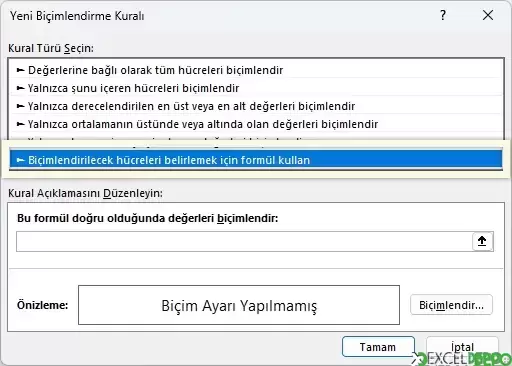Cancel with the İptal button
512x366 pixels.
[x=462, y=347]
